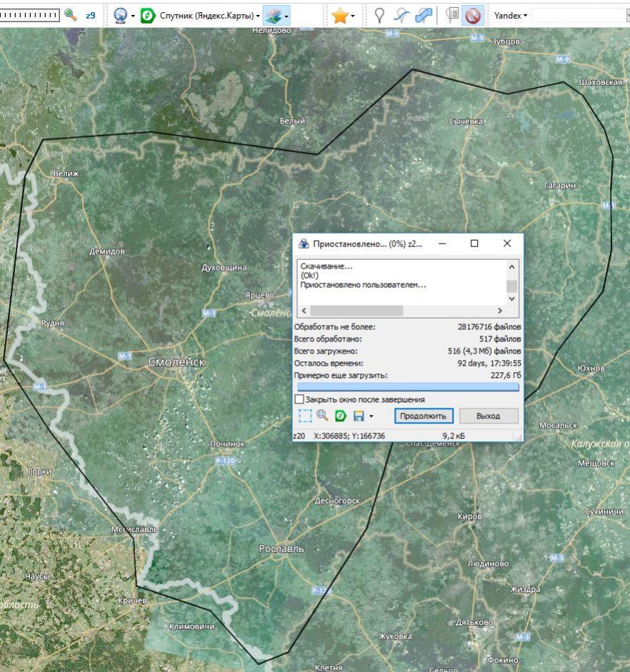Image resolution: width=630 pixels, height=672 pixels.
Task: Click the internet source globe icon
Action: coord(120,15)
